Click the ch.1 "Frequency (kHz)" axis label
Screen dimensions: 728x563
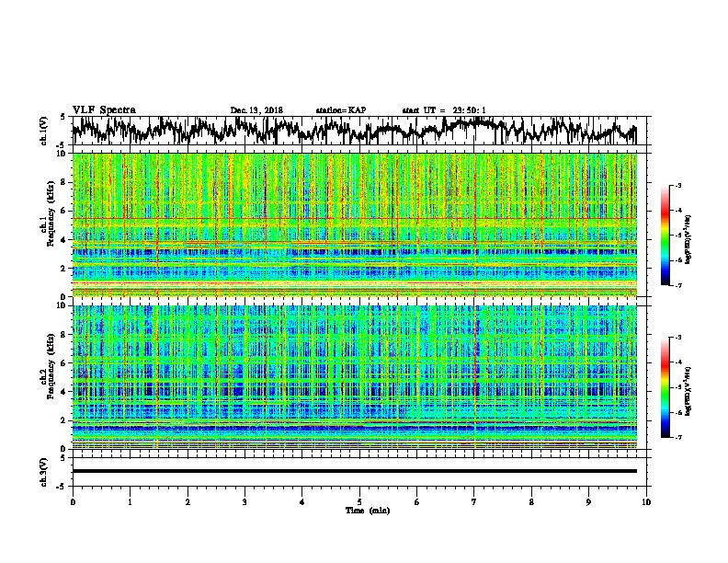(x=51, y=213)
